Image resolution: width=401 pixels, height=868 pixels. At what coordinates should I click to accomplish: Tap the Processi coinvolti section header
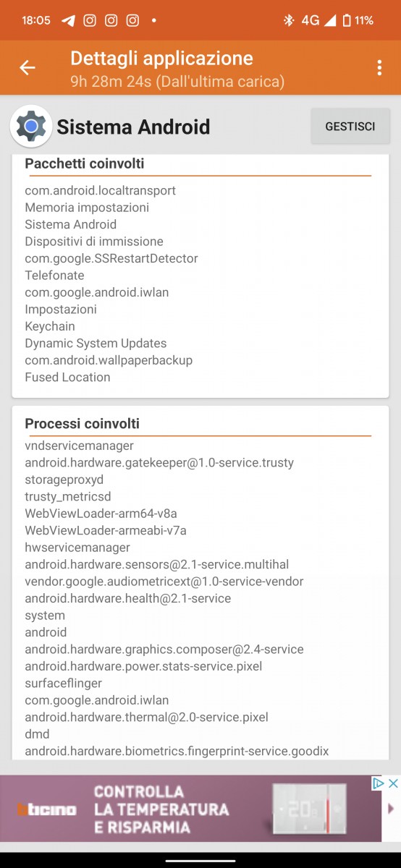coord(83,424)
